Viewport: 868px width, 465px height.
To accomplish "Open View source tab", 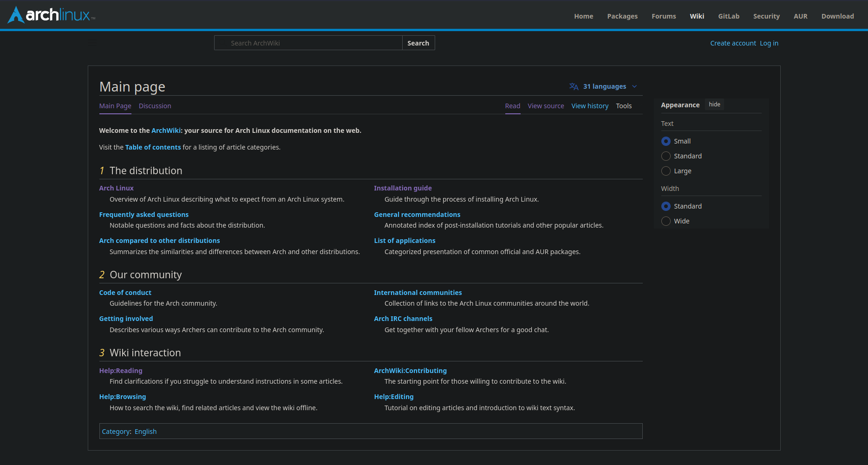I will point(546,106).
